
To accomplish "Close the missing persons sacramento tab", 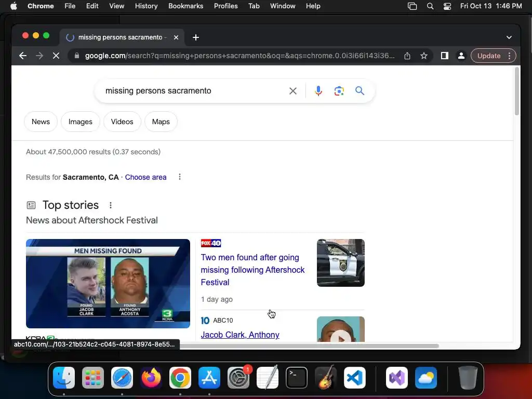I will (x=176, y=37).
